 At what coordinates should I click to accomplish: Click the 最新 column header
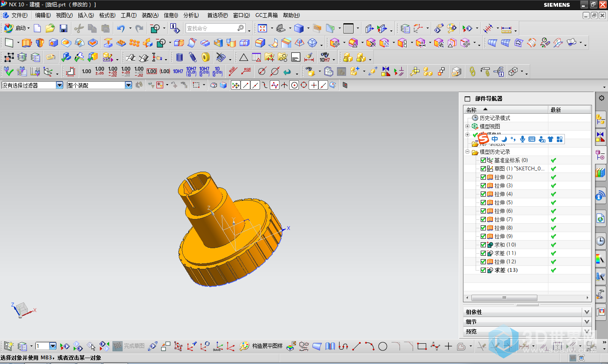[x=569, y=109]
